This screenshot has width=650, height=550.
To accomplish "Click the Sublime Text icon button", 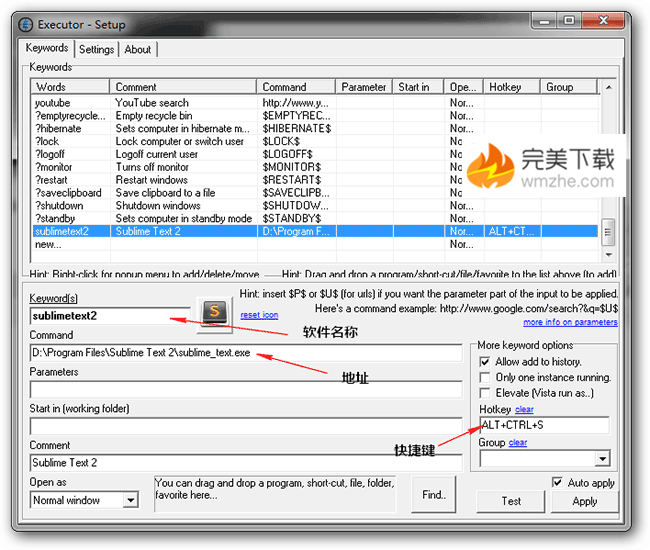I will click(x=214, y=314).
